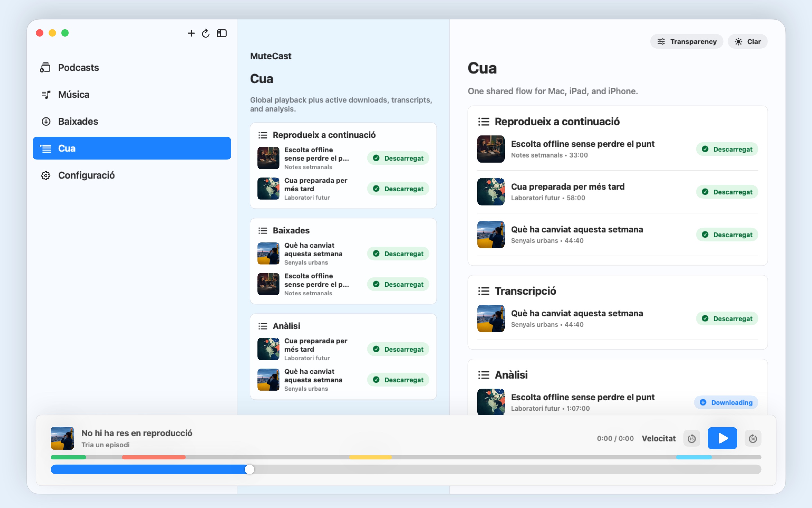812x508 pixels.
Task: Click the Descarregat badge for Laboratori futur 58:00
Action: point(727,192)
